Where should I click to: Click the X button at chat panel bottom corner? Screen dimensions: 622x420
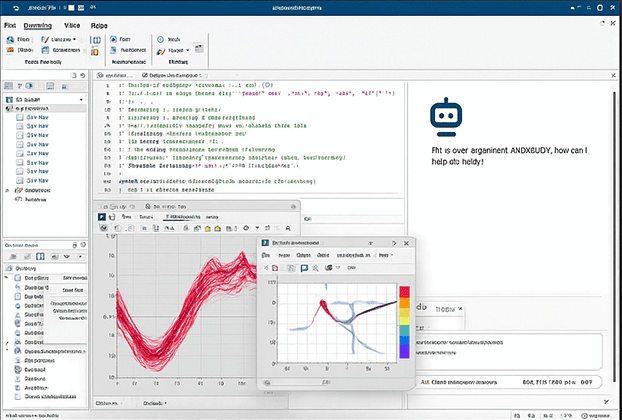tap(606, 402)
